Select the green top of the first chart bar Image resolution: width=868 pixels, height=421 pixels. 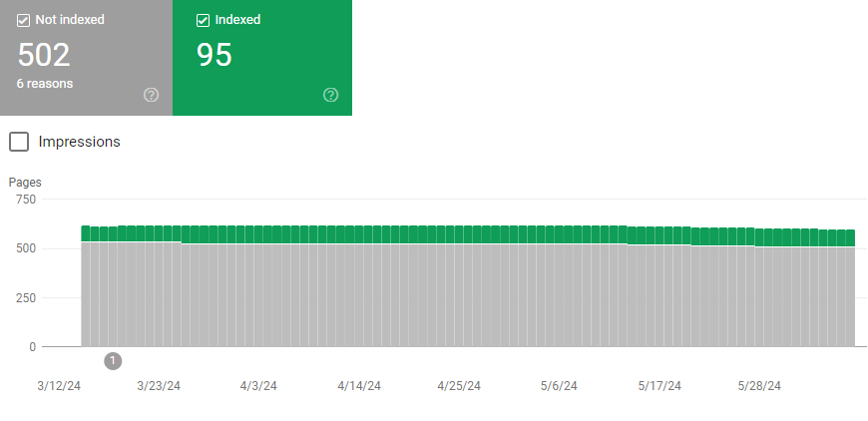pos(86,233)
